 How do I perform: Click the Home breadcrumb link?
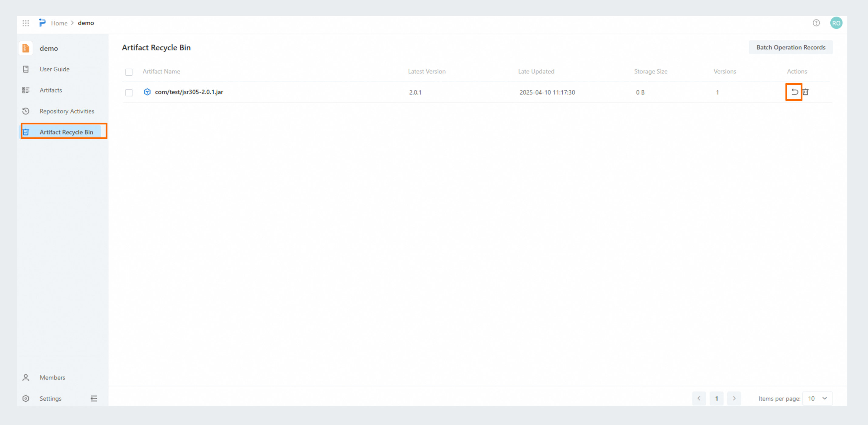(59, 23)
